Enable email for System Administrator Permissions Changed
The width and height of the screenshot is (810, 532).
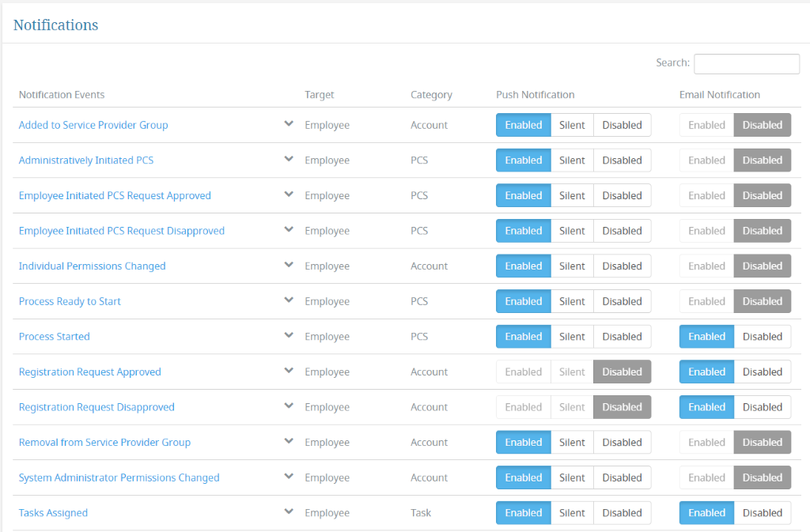point(706,477)
